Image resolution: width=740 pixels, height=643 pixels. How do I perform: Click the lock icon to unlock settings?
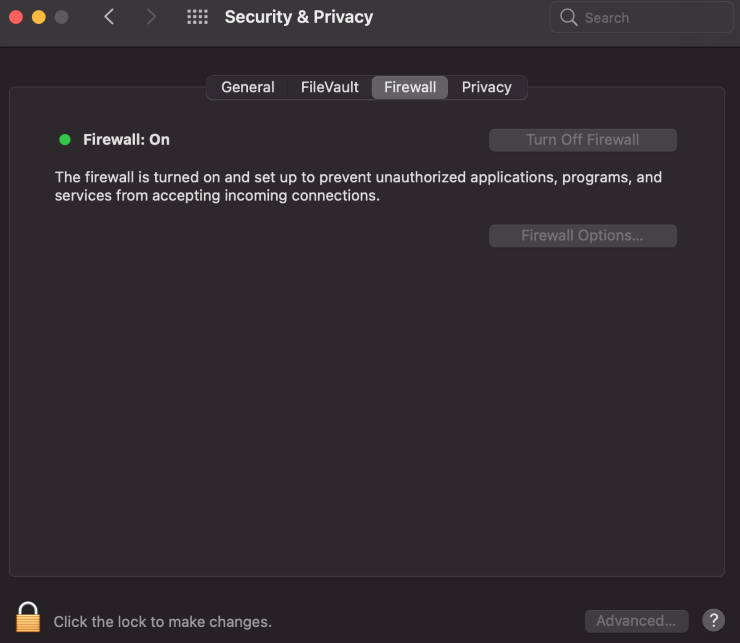click(x=28, y=617)
